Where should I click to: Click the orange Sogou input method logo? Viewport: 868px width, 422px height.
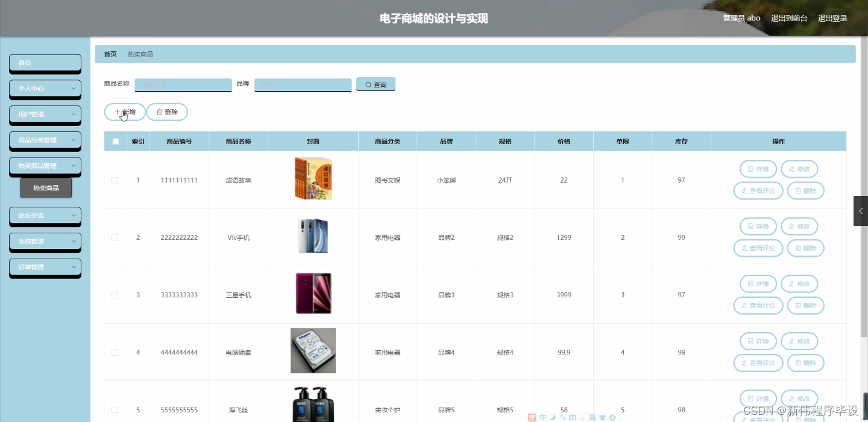coord(532,417)
